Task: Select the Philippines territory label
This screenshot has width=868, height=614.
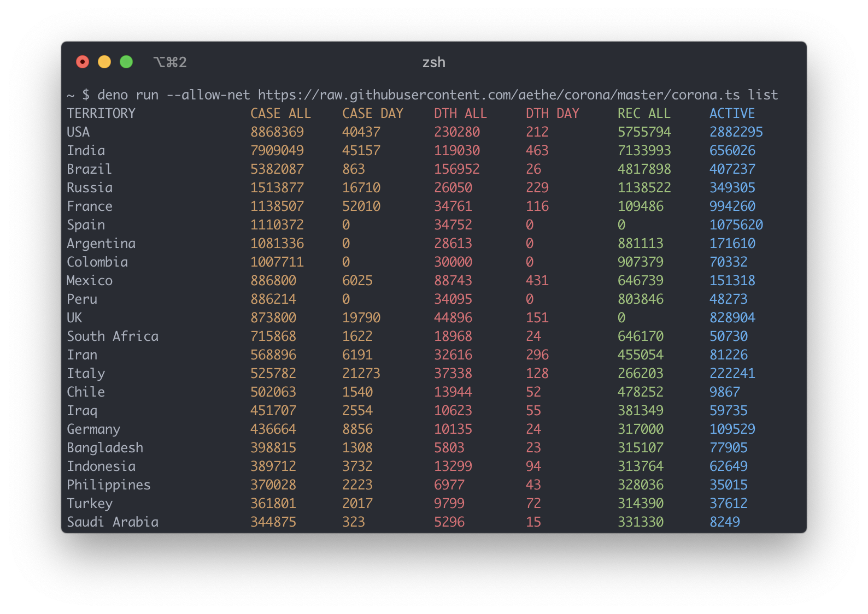Action: tap(109, 485)
